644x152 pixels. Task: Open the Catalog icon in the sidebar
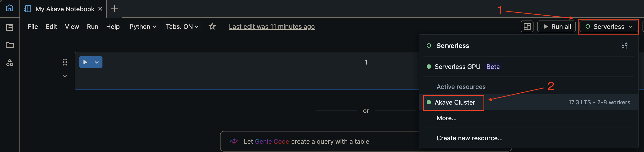pyautogui.click(x=9, y=63)
